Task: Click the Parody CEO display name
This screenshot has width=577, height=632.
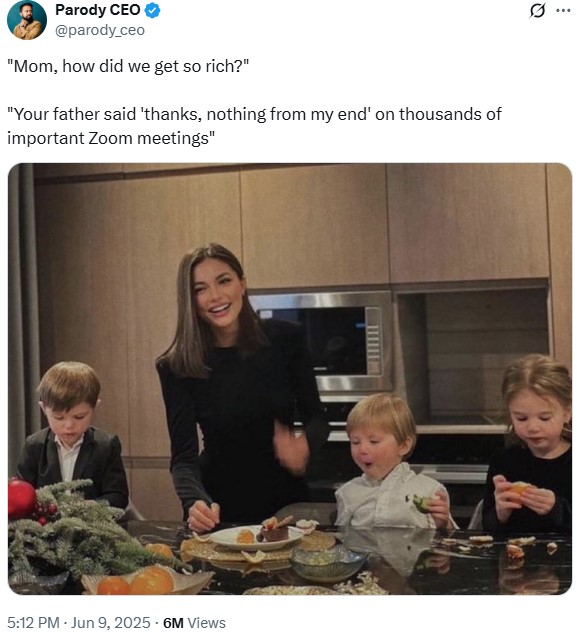Action: (98, 10)
